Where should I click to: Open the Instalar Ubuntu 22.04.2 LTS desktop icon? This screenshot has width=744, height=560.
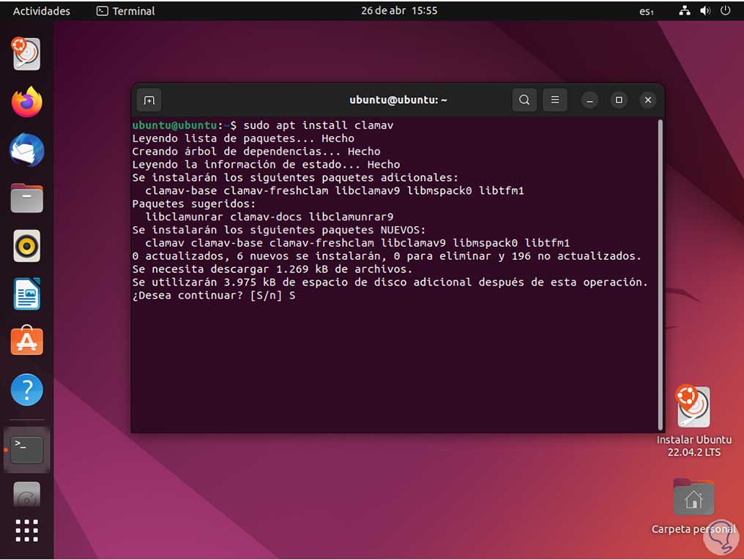pos(693,421)
